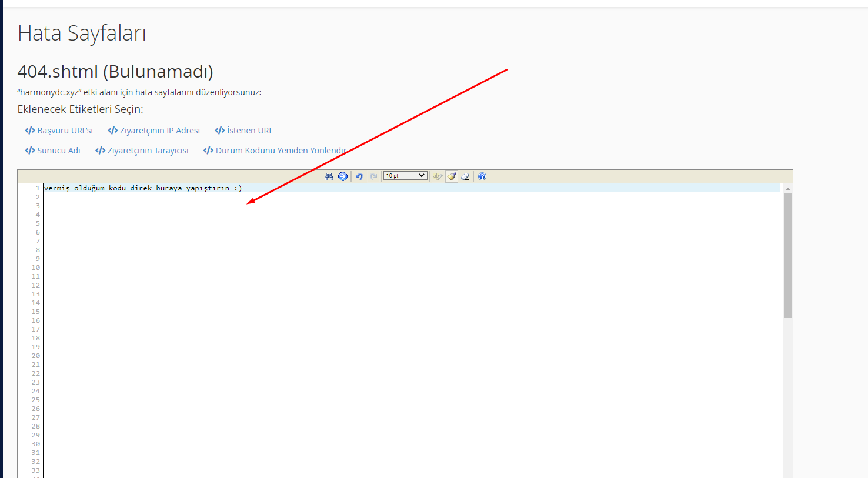
Task: Open the Find dialog using the binoculars icon
Action: (x=329, y=176)
